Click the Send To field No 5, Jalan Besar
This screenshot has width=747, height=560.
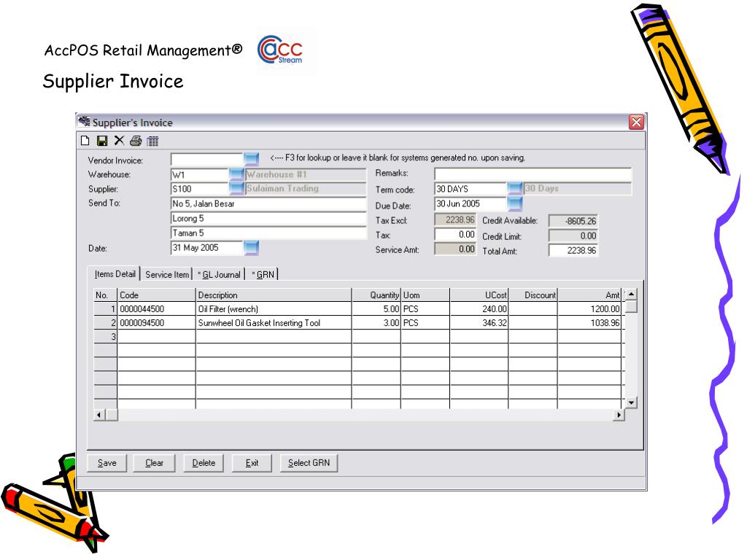(268, 204)
